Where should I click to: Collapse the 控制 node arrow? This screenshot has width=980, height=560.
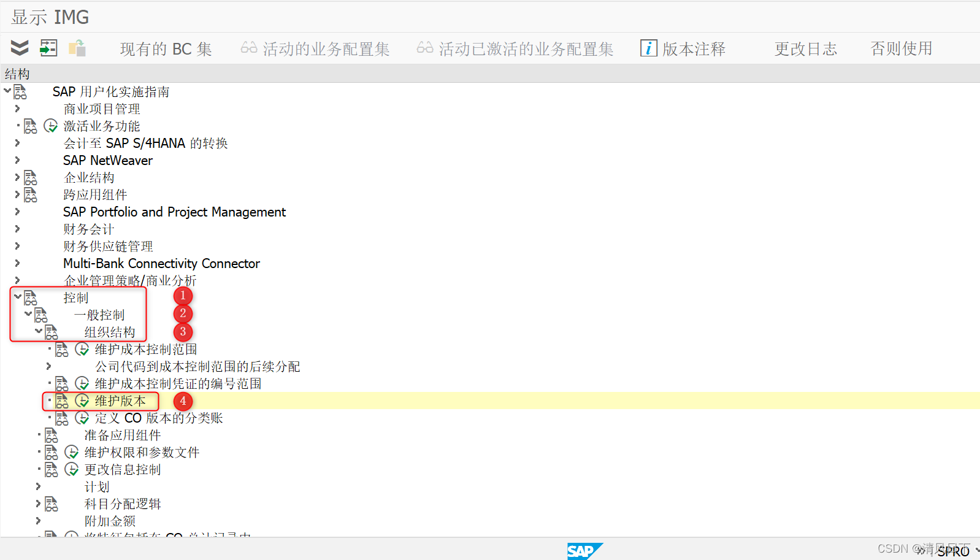point(18,297)
